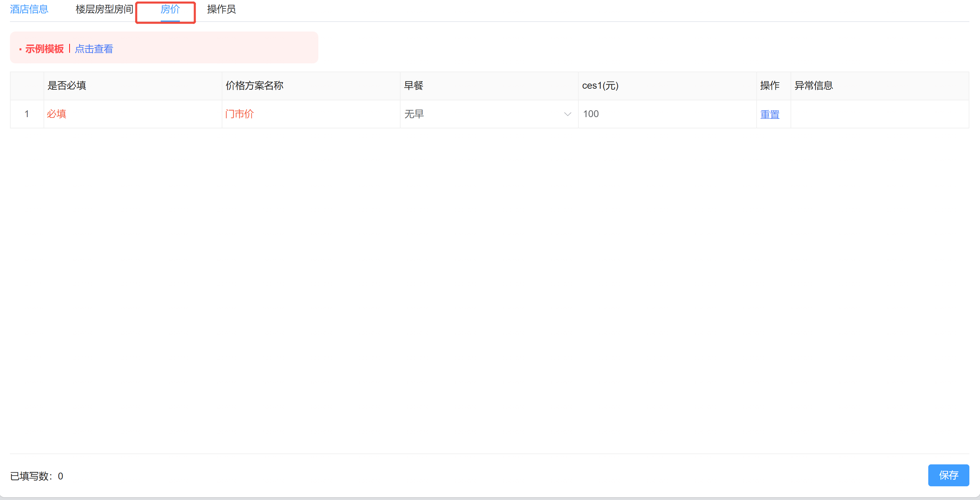This screenshot has width=980, height=500.
Task: Click the 操作 column header
Action: 770,86
